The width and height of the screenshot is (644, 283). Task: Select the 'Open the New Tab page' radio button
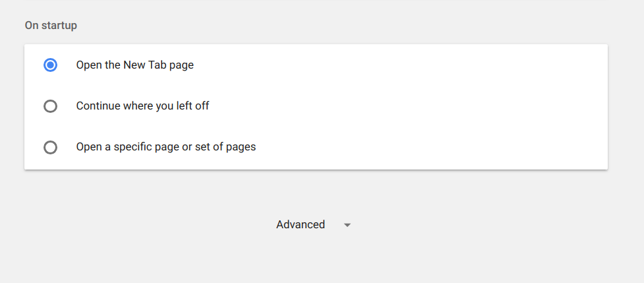(x=50, y=65)
